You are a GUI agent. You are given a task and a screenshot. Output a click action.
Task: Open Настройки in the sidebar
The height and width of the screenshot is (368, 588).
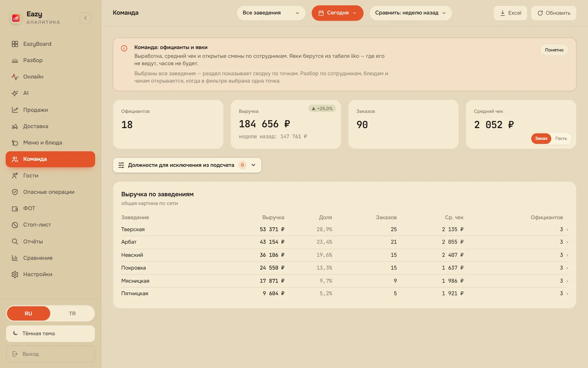pyautogui.click(x=50, y=275)
